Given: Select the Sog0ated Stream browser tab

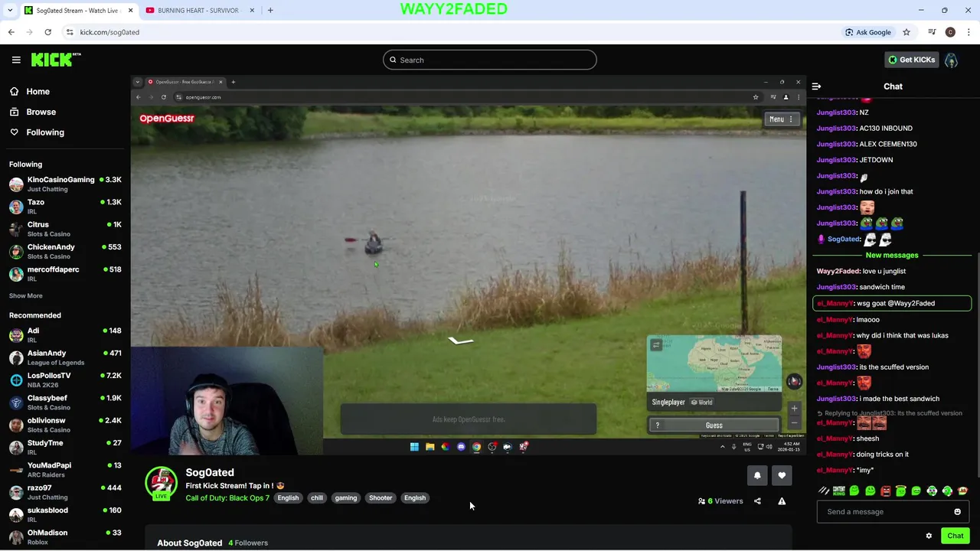Looking at the screenshot, I should pyautogui.click(x=77, y=10).
